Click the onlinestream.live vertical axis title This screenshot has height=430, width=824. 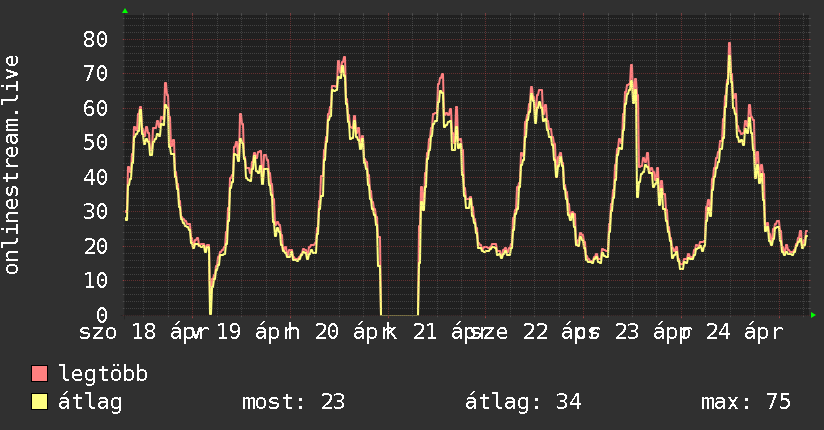coord(11,165)
